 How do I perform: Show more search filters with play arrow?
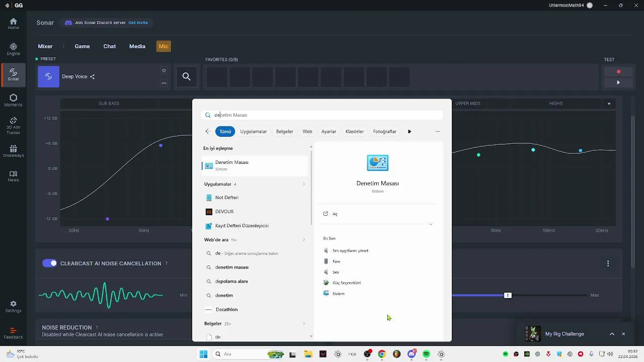pyautogui.click(x=410, y=131)
